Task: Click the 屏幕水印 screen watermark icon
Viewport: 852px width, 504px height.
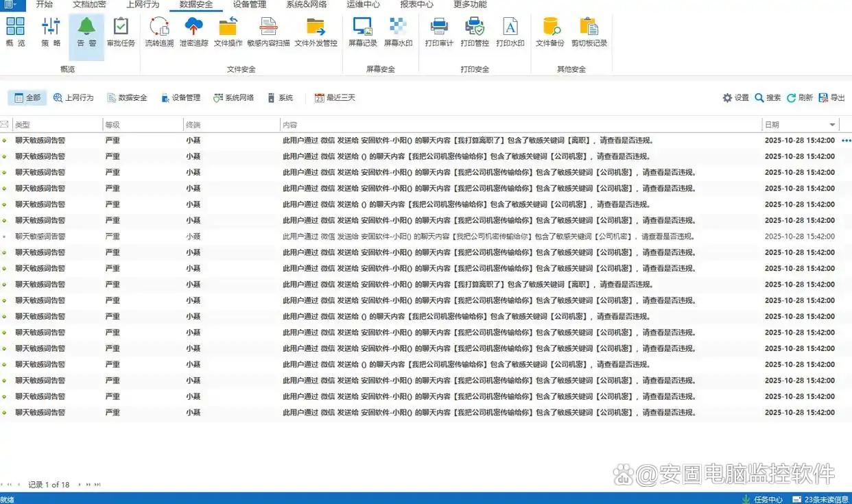Action: [x=398, y=32]
